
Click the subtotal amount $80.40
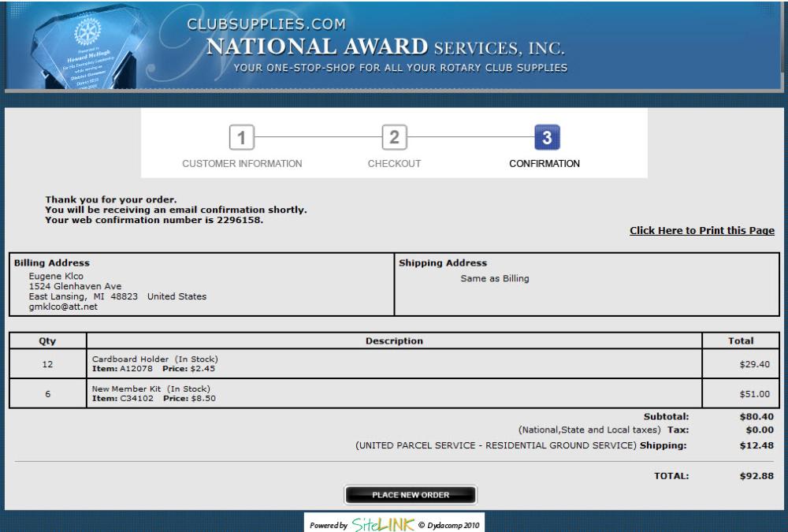pyautogui.click(x=756, y=416)
